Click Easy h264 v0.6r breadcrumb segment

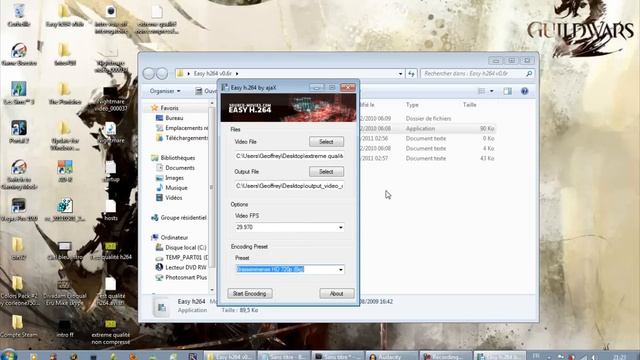point(213,73)
